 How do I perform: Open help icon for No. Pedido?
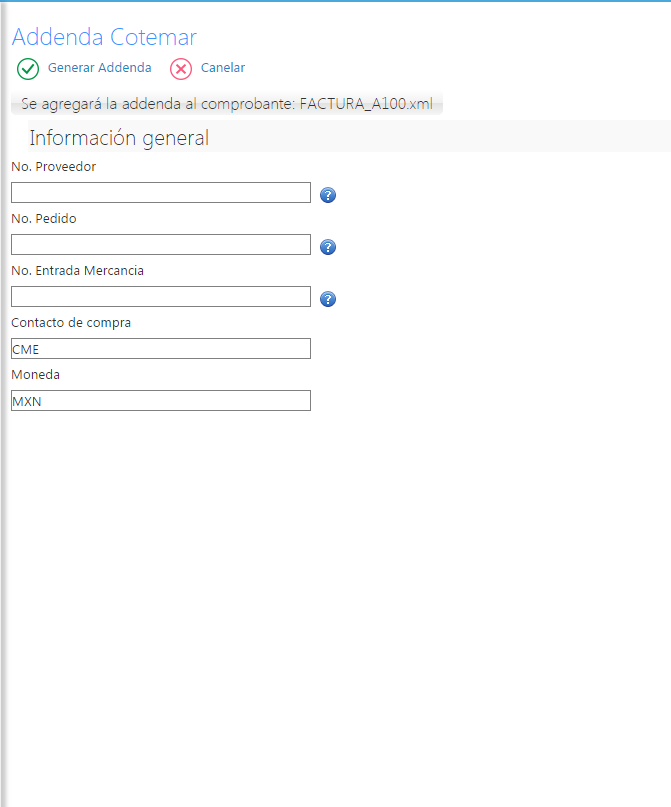tap(328, 247)
